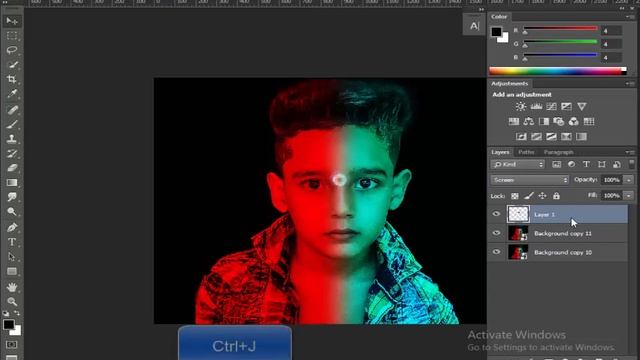Toggle layer filtering on/off switch
Viewport: 640px width, 360px height.
(x=631, y=164)
